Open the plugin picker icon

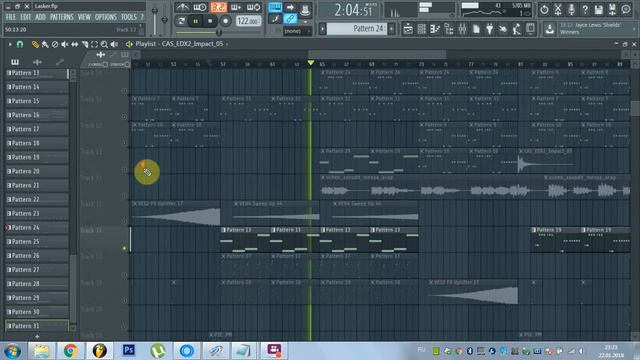tap(489, 29)
